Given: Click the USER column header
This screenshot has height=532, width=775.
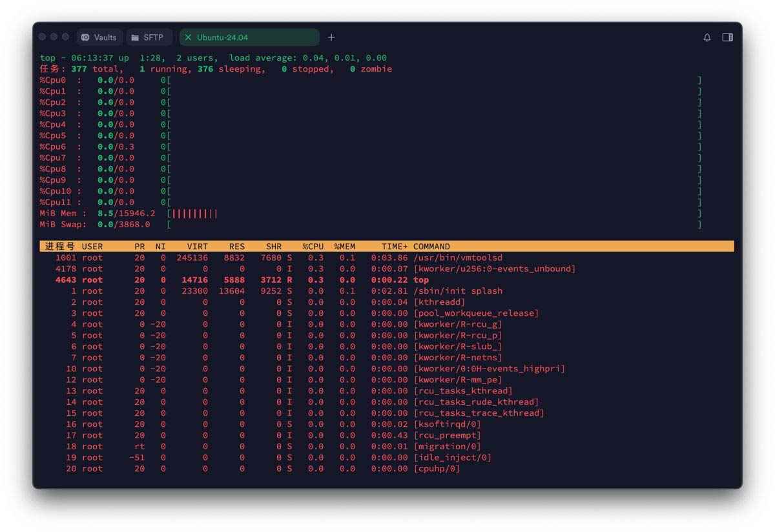Looking at the screenshot, I should pyautogui.click(x=92, y=246).
